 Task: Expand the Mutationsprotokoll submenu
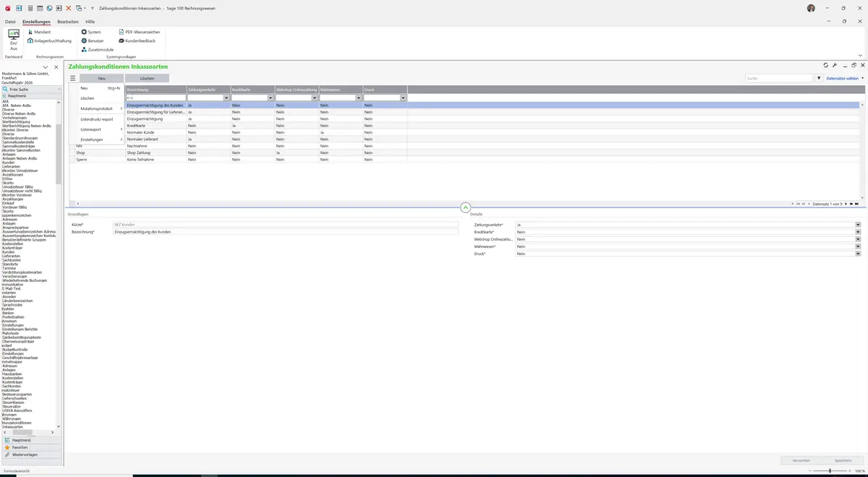102,108
